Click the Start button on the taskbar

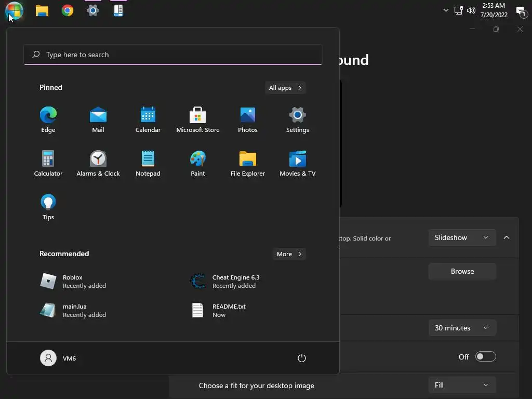(x=14, y=10)
